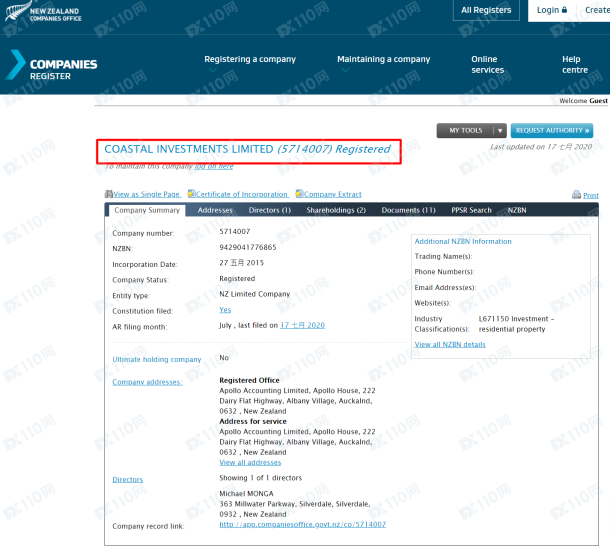The image size is (610, 548).
Task: Click the lock icon next to Login
Action: tap(564, 10)
